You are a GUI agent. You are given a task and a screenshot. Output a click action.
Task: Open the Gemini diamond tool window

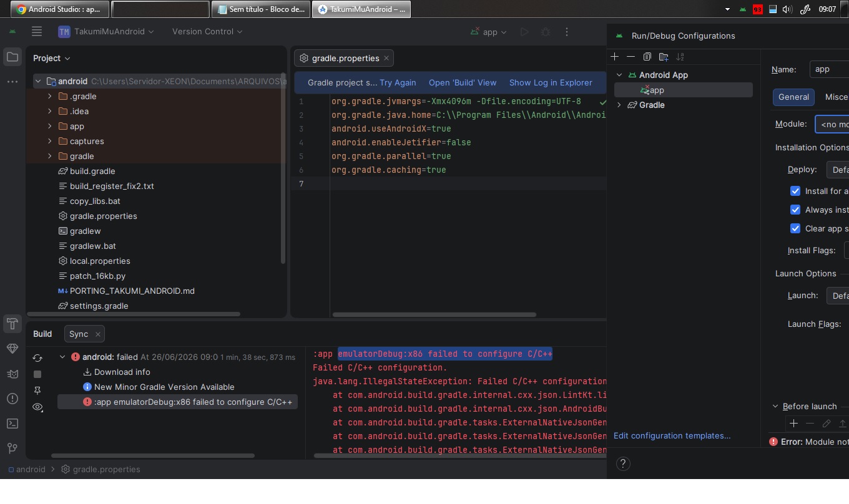(12, 349)
